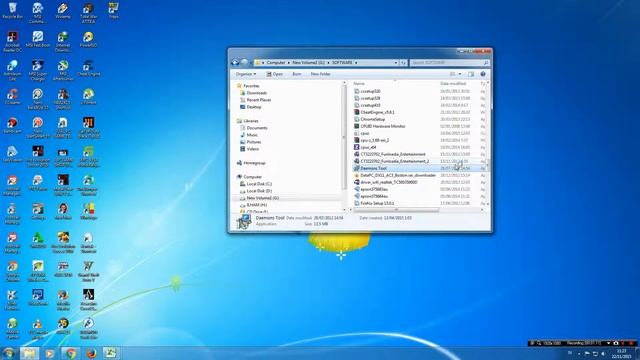
Task: Click Burn in the Explorer toolbar
Action: (x=297, y=74)
